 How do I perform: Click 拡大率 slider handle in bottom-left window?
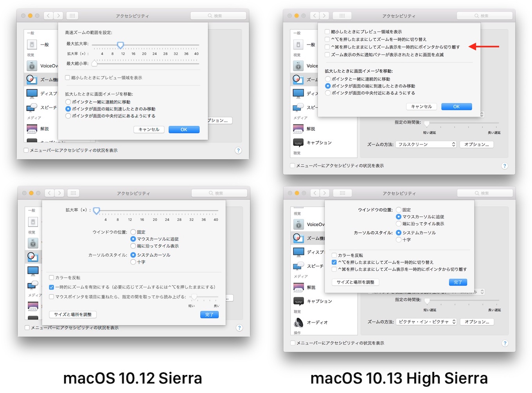click(97, 211)
